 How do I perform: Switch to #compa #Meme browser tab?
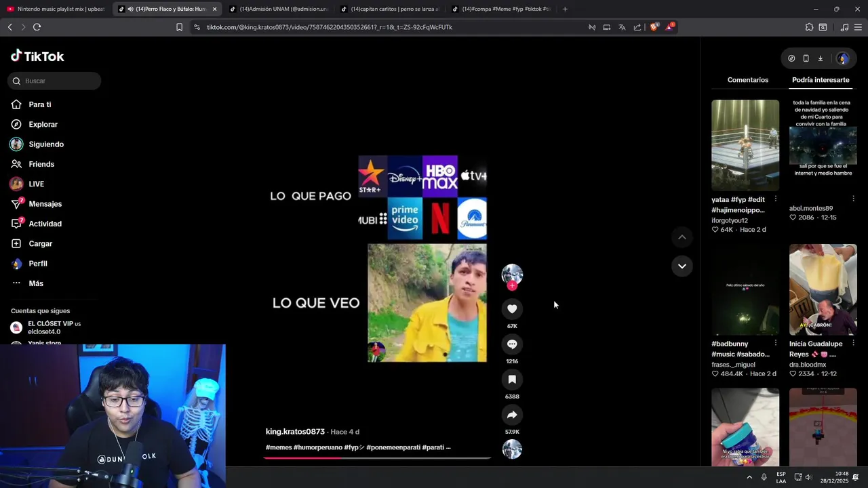click(500, 9)
